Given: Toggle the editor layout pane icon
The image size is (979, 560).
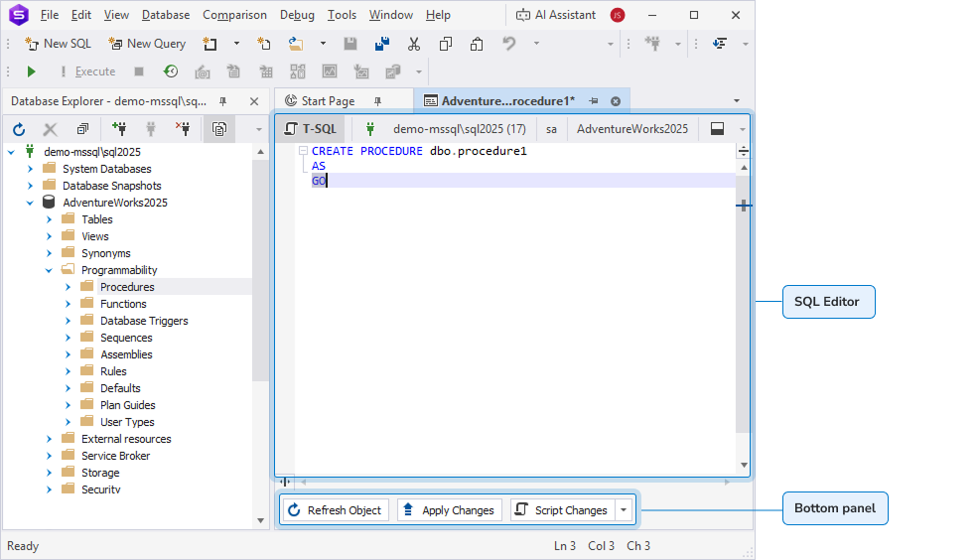Looking at the screenshot, I should click(718, 129).
